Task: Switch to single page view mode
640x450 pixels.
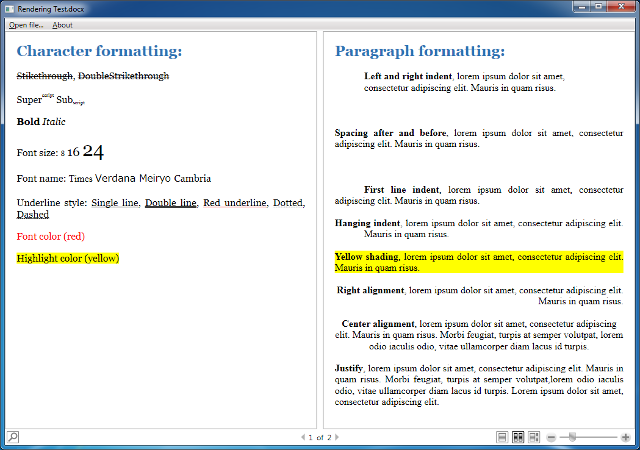Action: pos(502,437)
